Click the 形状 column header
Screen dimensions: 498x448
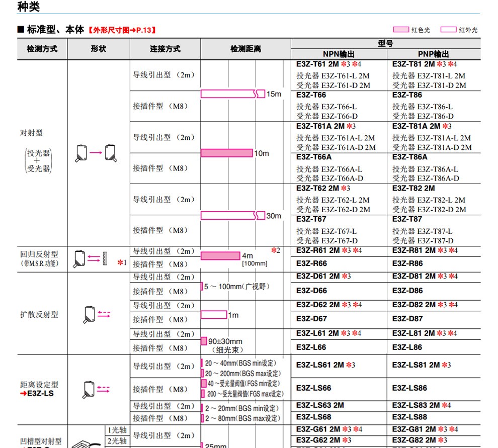pyautogui.click(x=99, y=49)
